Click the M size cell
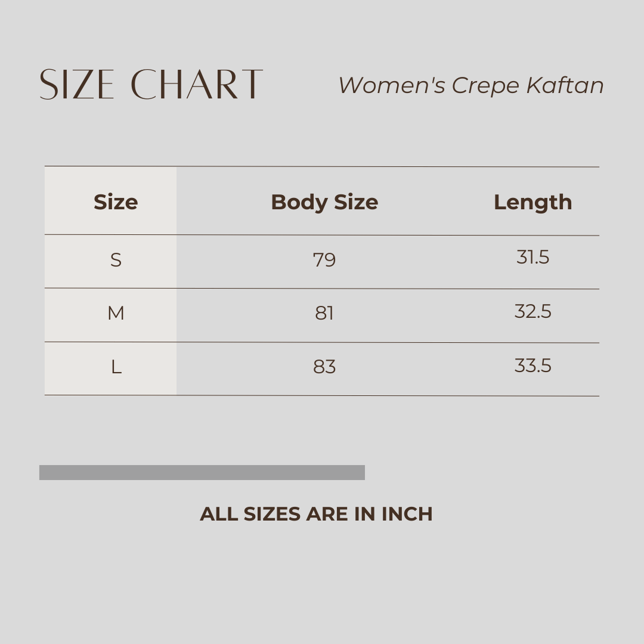 click(116, 313)
